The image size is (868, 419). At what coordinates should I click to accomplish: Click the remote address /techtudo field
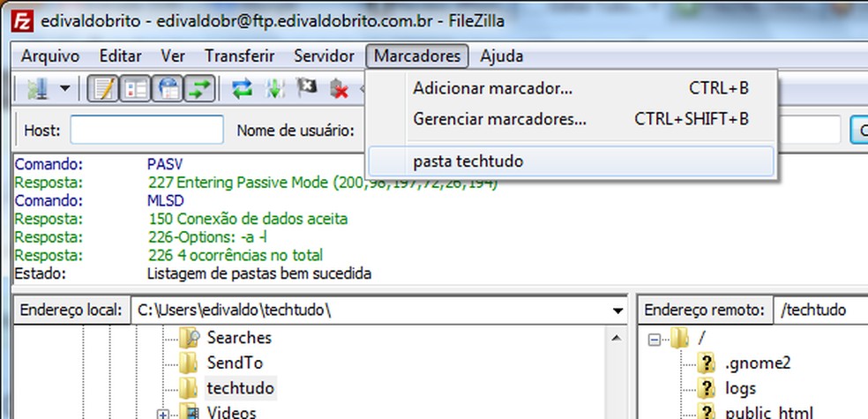[x=820, y=311]
